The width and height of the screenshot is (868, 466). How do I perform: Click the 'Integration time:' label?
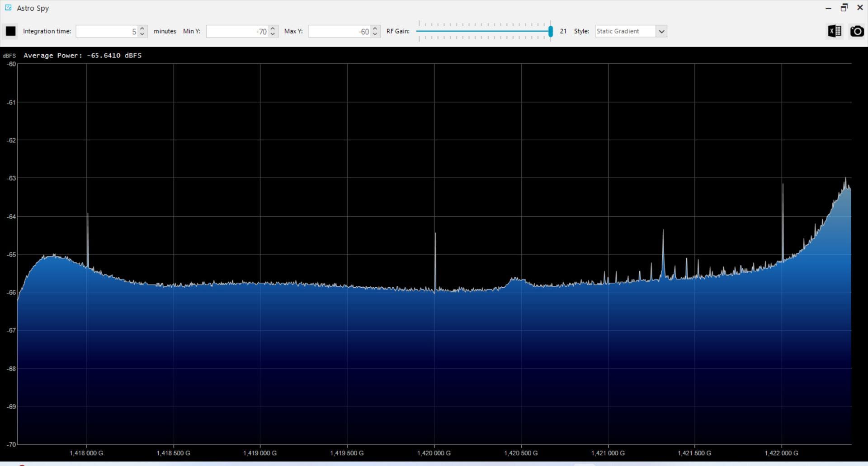pyautogui.click(x=47, y=31)
